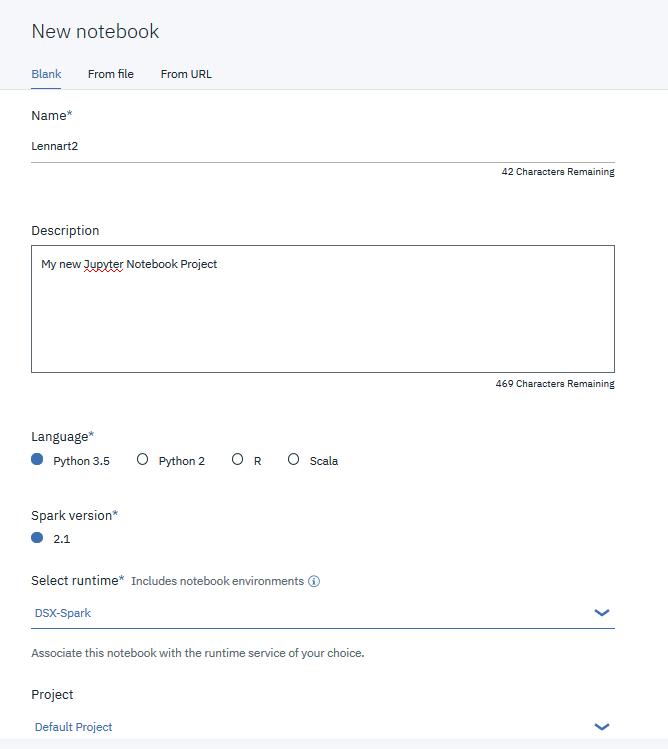
Task: Select Spark version 2.1 radio button
Action: click(37, 538)
